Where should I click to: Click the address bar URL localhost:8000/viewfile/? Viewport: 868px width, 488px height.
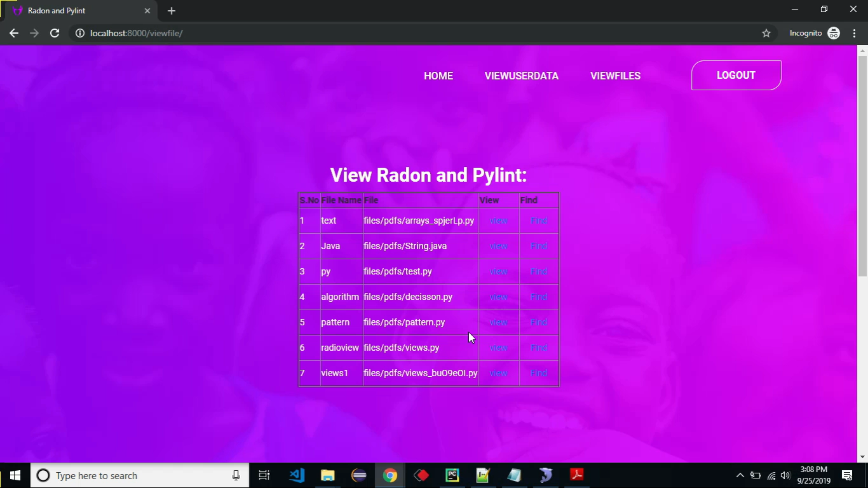136,33
